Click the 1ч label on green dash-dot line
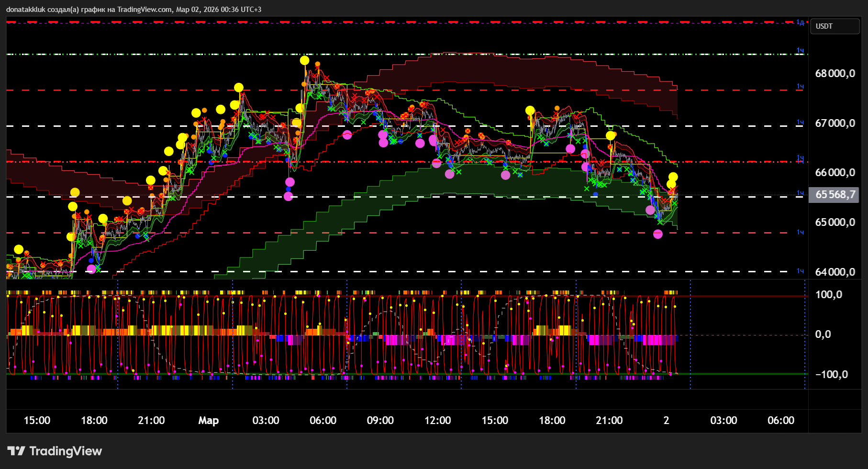 tap(800, 51)
